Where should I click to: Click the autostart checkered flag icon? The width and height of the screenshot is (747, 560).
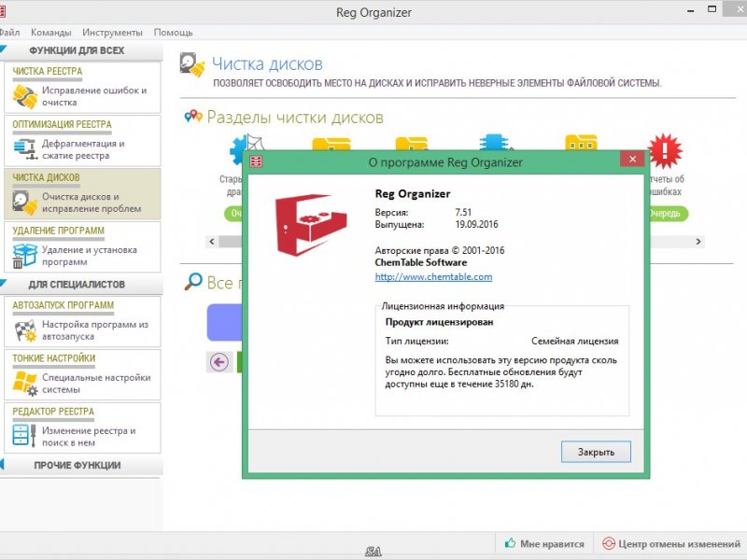pos(25,330)
